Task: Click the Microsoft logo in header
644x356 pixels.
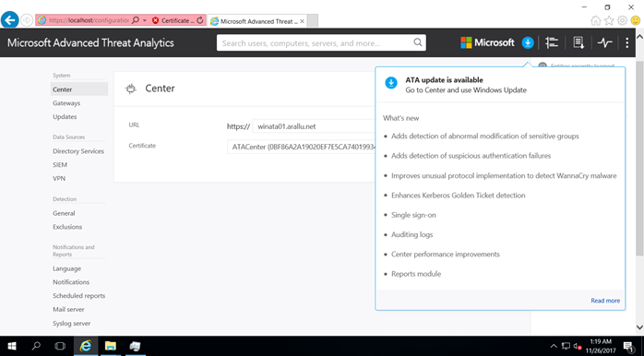Action: click(x=487, y=42)
